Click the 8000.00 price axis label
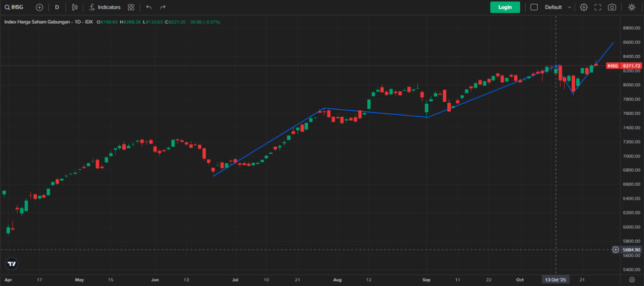This screenshot has width=644, height=286. 631,85
